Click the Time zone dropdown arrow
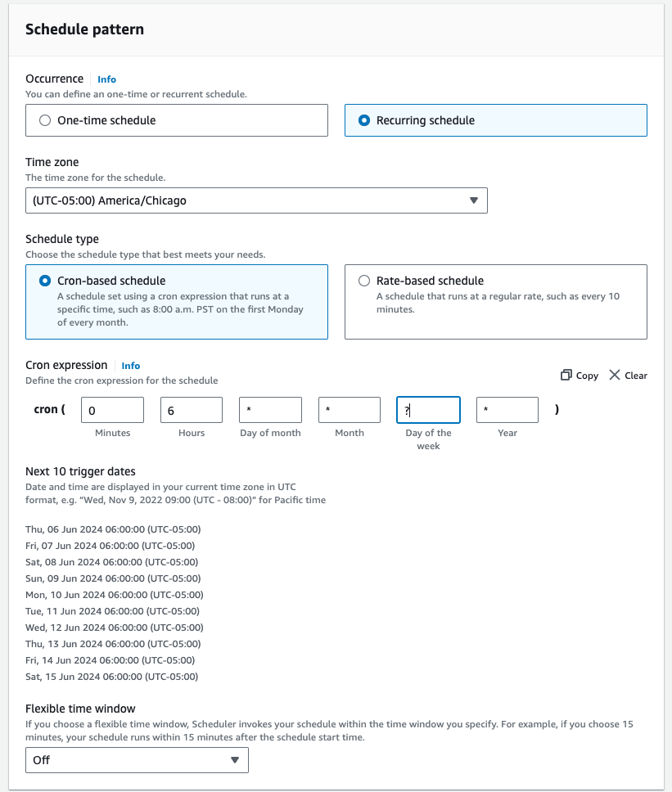Image resolution: width=672 pixels, height=792 pixels. coord(475,200)
